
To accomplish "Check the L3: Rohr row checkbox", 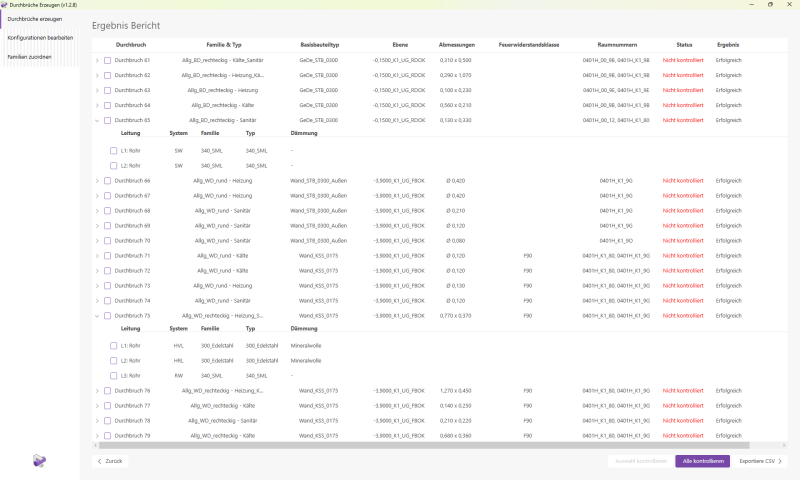I will 114,375.
